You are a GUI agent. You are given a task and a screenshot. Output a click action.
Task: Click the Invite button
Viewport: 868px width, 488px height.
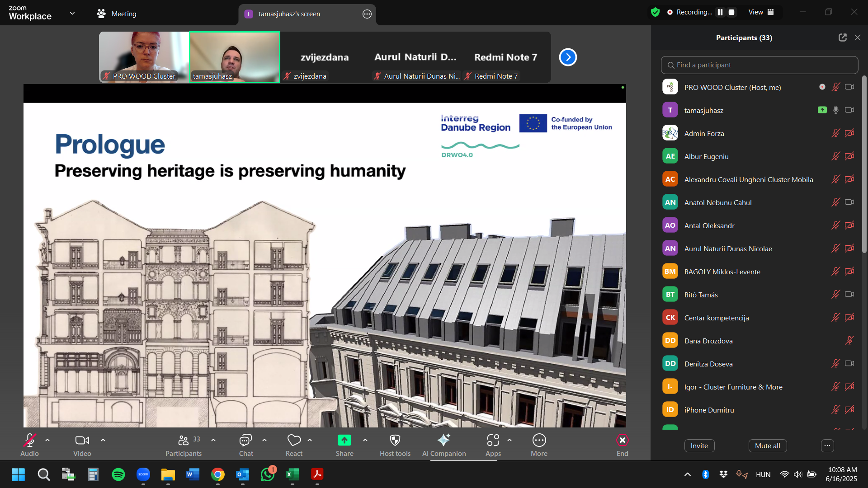coord(699,446)
